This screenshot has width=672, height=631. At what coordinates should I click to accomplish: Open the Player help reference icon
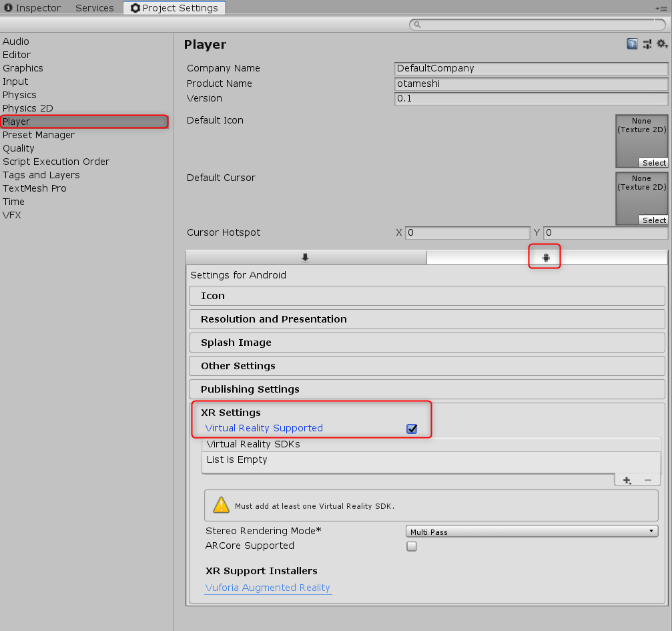pyautogui.click(x=632, y=44)
